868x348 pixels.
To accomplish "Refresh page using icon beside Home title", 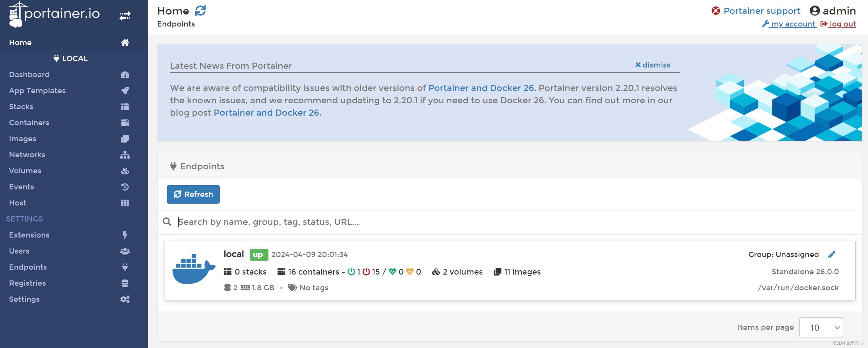I will pyautogui.click(x=201, y=11).
